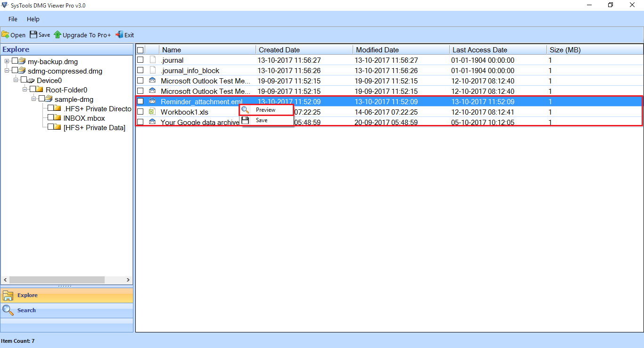
Task: Open the File menu
Action: click(x=12, y=19)
